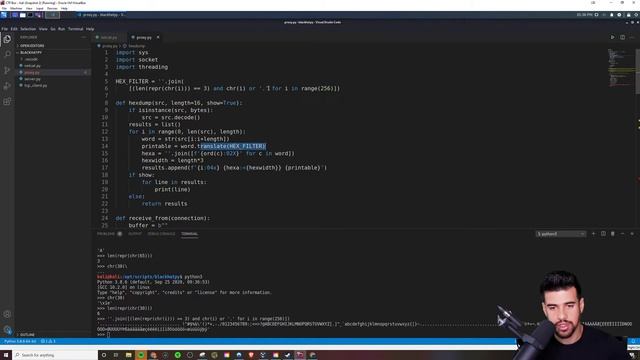Maximize the terminal panel size

(622, 234)
